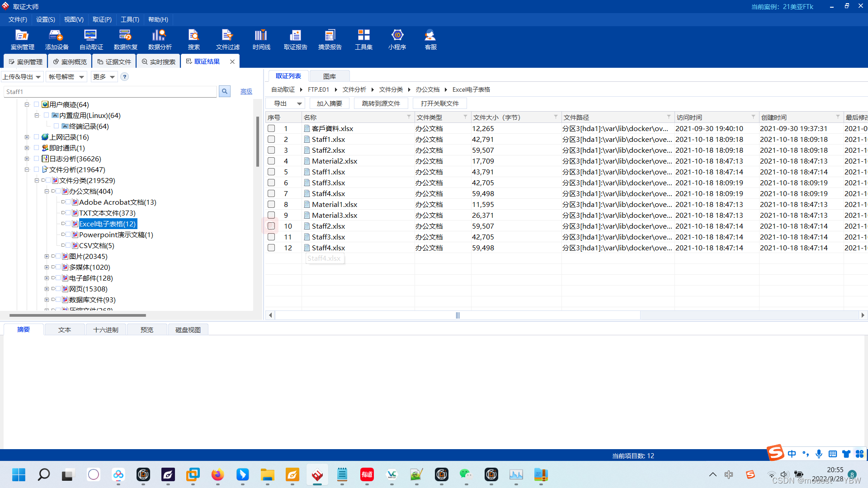Screen dimensions: 868x488
Task: Tick the checkbox for 客戶資料.xlsx
Action: pyautogui.click(x=271, y=128)
